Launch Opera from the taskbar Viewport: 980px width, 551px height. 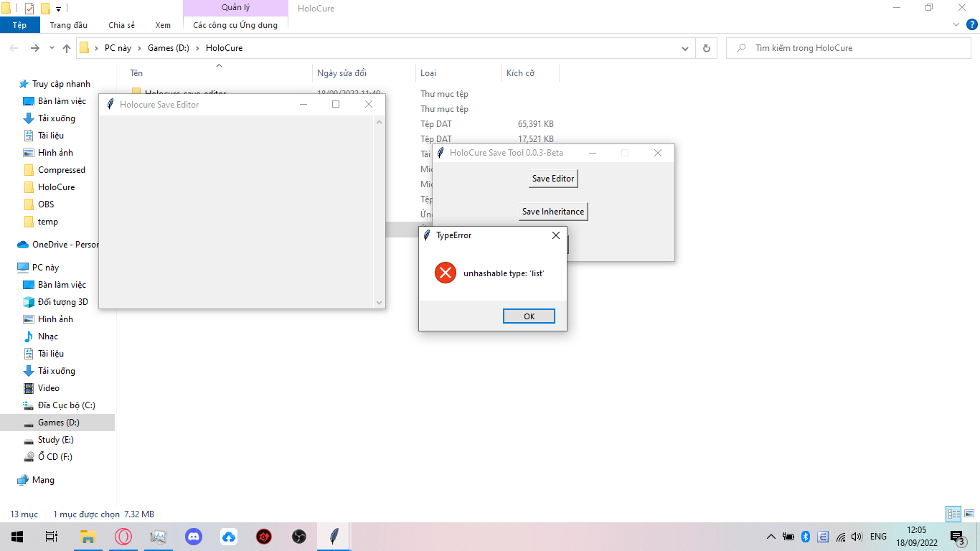click(x=123, y=537)
